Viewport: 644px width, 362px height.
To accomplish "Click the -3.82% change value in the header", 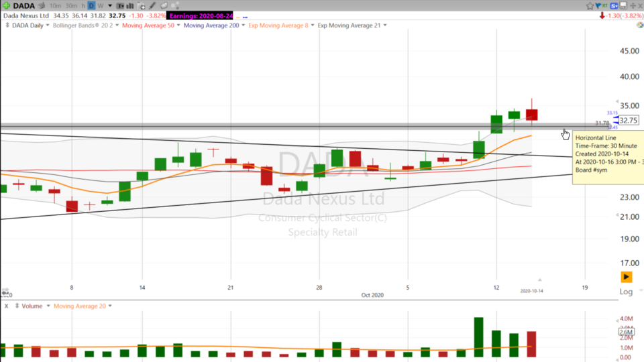I will pyautogui.click(x=156, y=15).
